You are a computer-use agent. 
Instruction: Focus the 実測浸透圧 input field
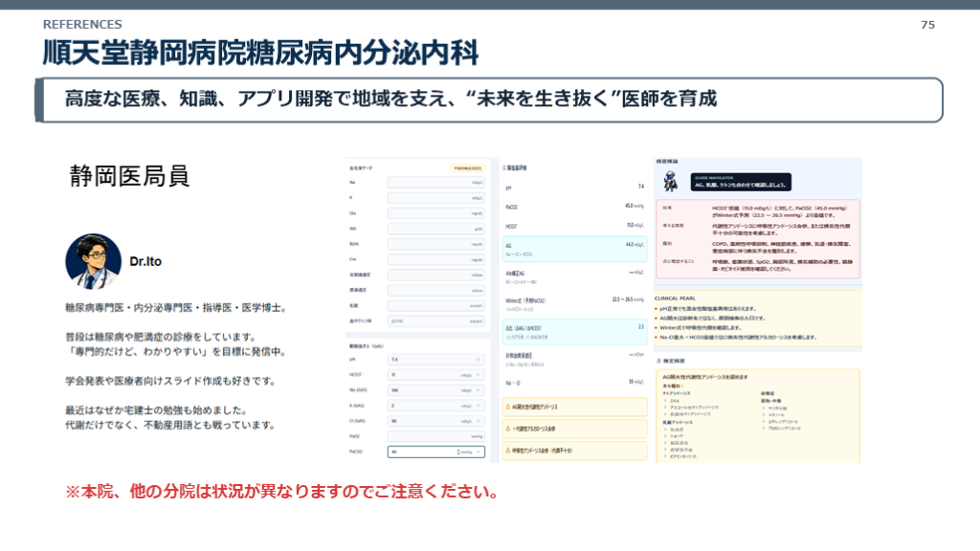436,275
